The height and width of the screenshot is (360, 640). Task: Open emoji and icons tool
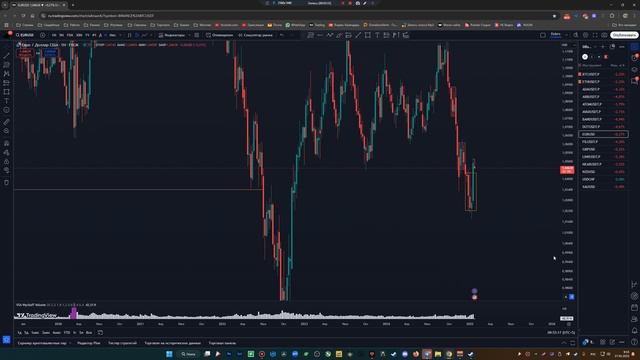pos(7,110)
